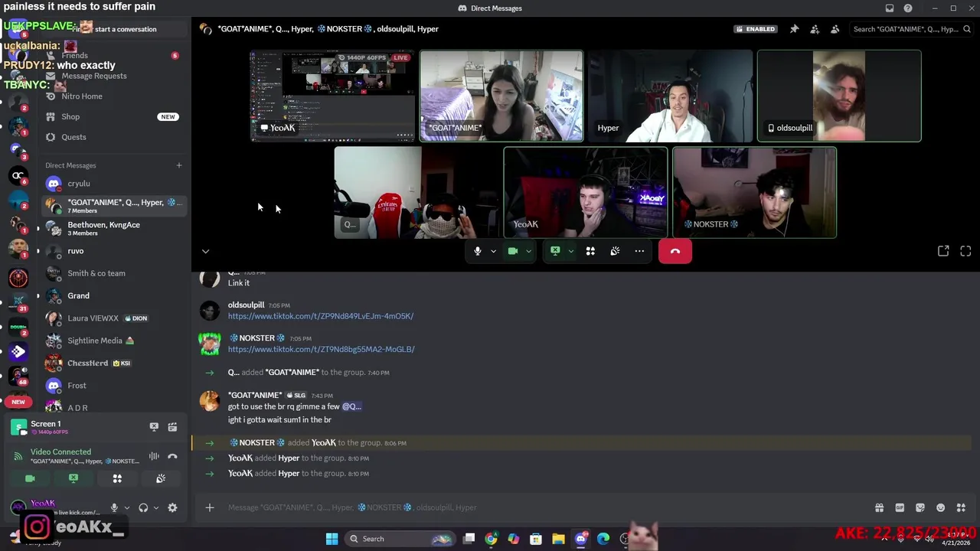Open oldsoulpill's TikTok link
This screenshot has width=980, height=551.
(x=321, y=316)
